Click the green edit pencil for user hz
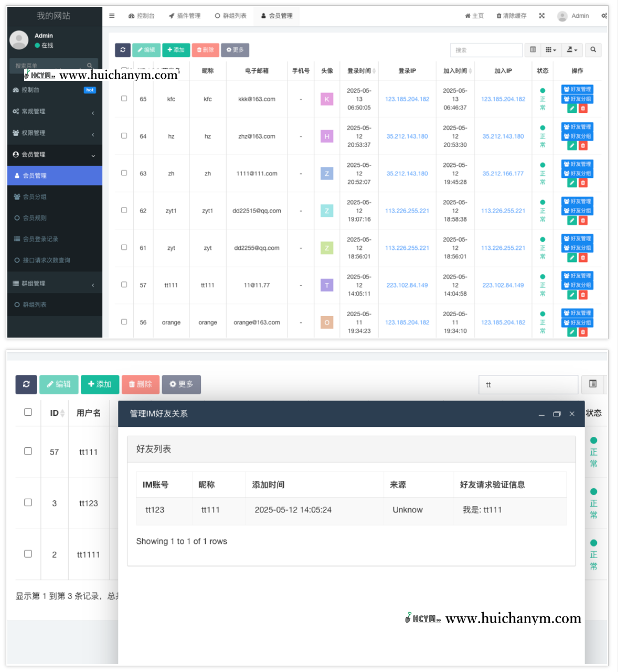This screenshot has height=672, width=618. click(x=571, y=145)
